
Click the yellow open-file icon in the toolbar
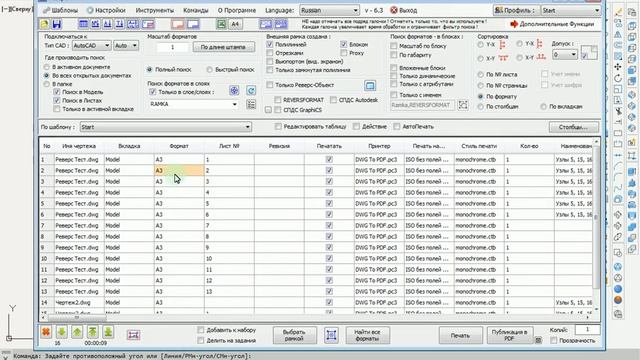pos(44,24)
